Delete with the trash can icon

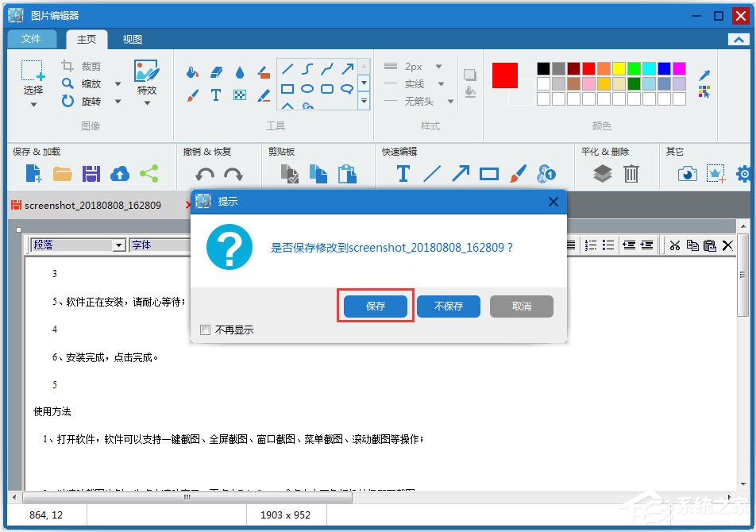[631, 173]
